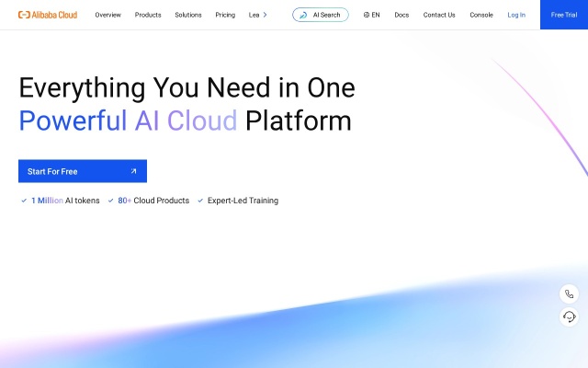This screenshot has width=588, height=368.
Task: Click the Alibaba Cloud logo
Action: [x=48, y=15]
